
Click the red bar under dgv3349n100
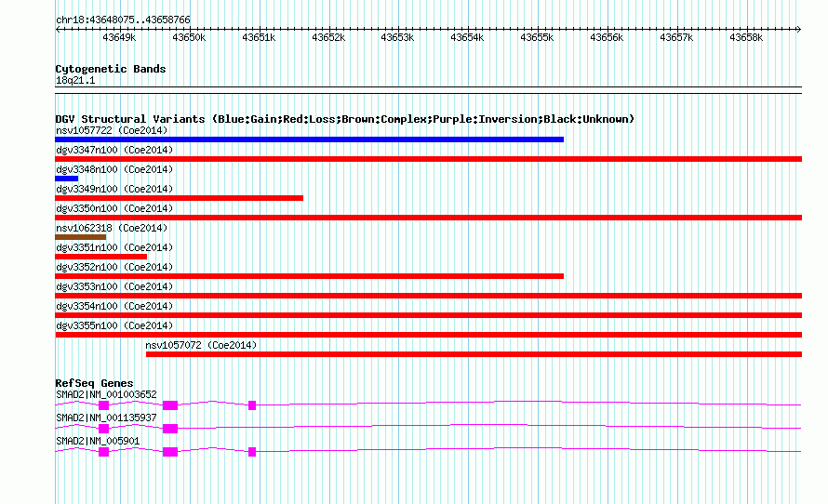point(179,198)
